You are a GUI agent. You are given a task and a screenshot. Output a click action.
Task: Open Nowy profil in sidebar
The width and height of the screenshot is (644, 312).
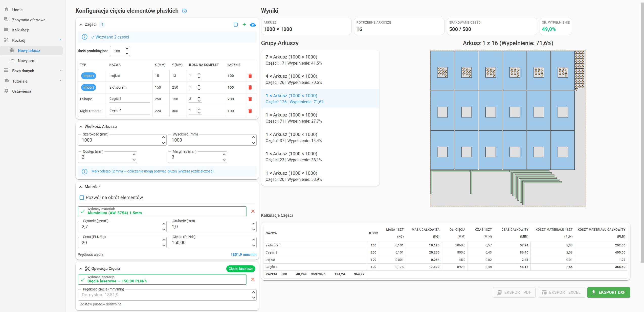28,61
